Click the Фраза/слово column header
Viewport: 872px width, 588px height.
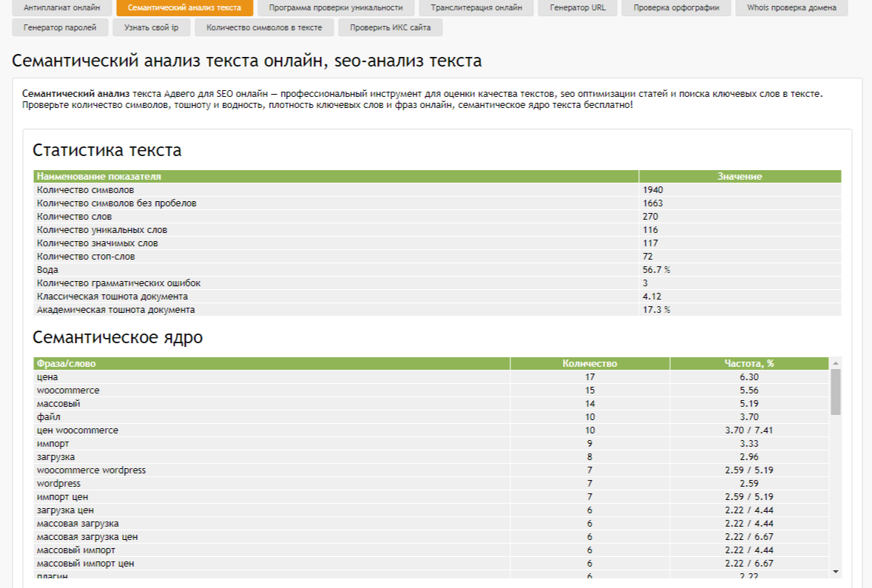click(x=271, y=363)
